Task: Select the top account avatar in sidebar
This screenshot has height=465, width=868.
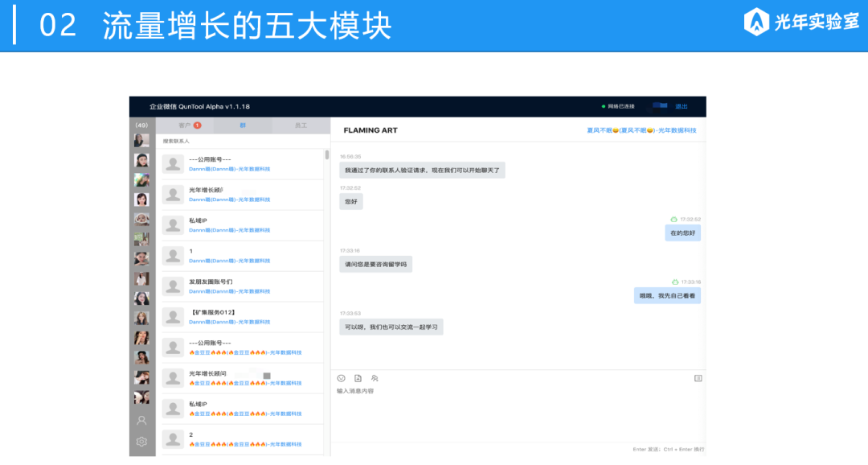Action: (141, 140)
